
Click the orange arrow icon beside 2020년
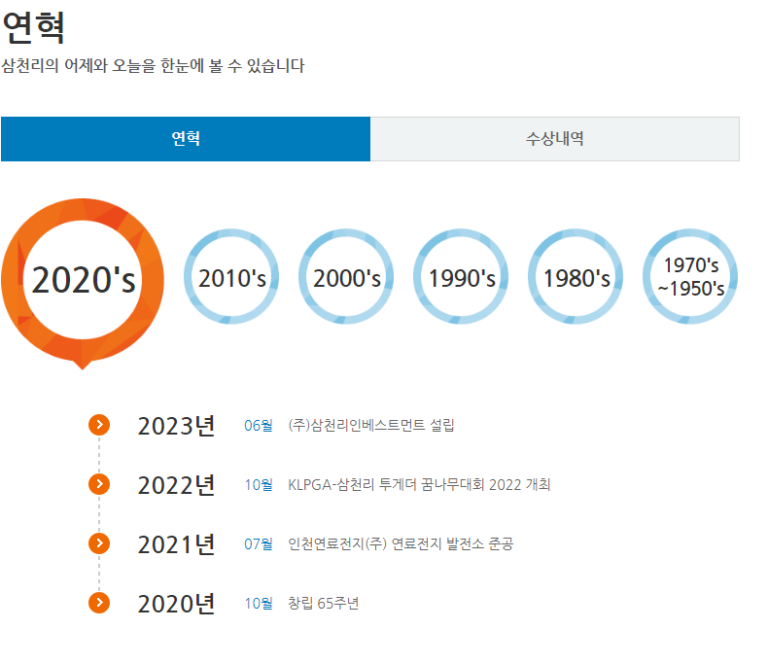[98, 602]
